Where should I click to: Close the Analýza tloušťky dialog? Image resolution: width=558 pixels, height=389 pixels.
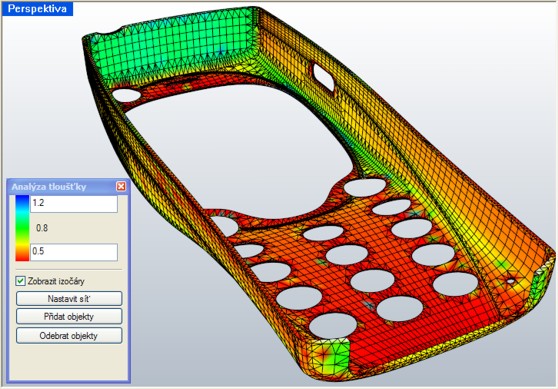[121, 186]
